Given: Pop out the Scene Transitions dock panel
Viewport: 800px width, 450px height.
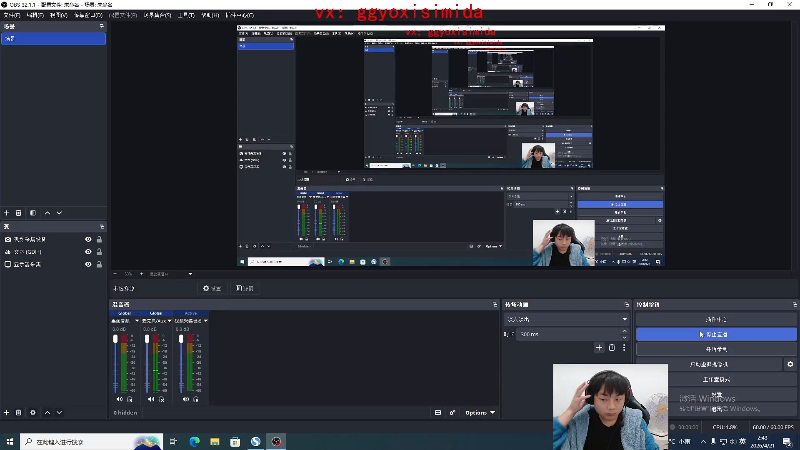Looking at the screenshot, I should click(627, 305).
